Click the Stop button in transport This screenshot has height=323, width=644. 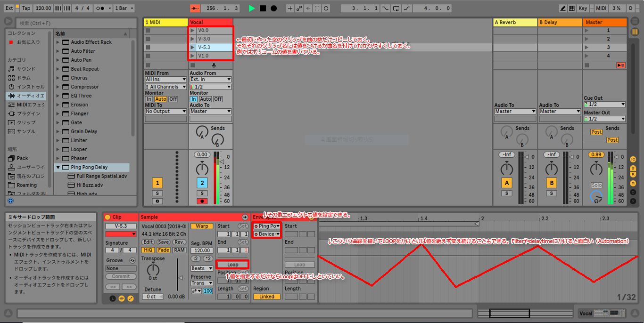[x=263, y=8]
